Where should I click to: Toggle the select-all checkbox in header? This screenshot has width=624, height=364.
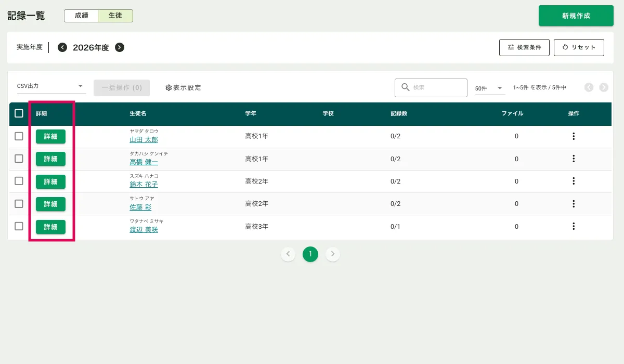[x=19, y=113]
